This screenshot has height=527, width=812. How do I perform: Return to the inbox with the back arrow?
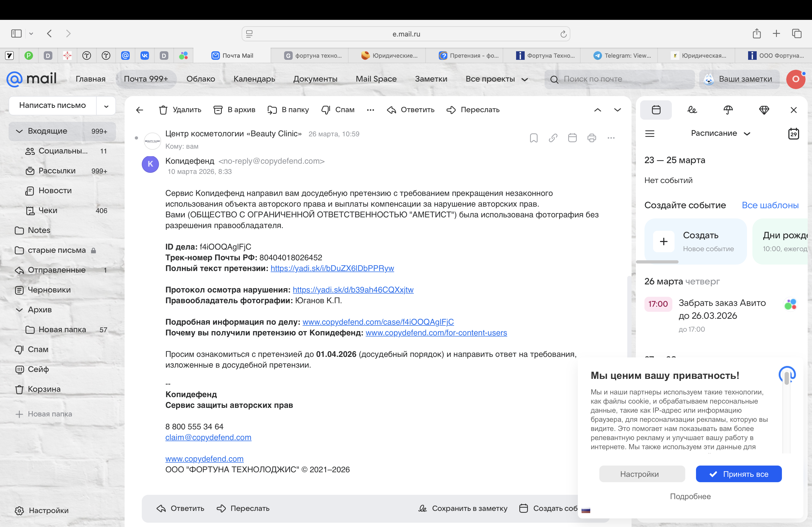pos(140,110)
